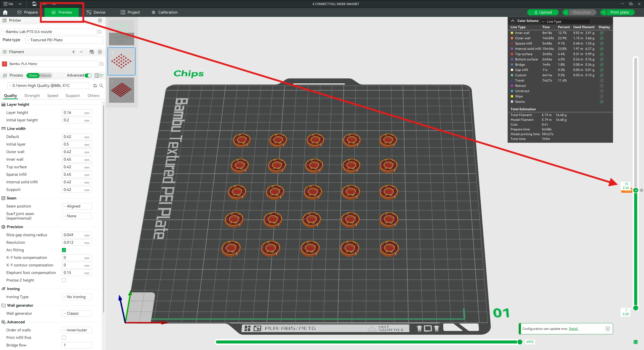Open the Seam position dropdown
644x350 pixels.
(x=77, y=206)
